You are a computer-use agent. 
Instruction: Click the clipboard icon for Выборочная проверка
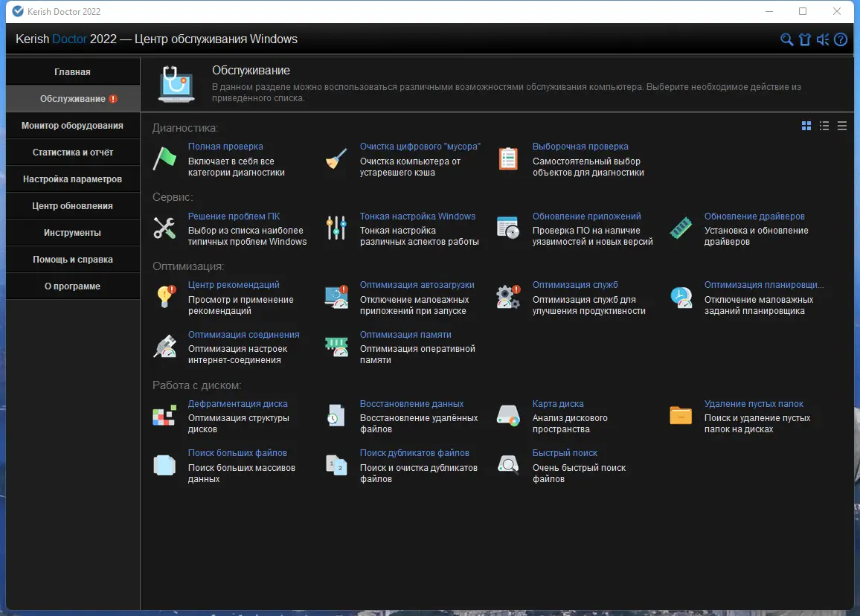pos(508,158)
